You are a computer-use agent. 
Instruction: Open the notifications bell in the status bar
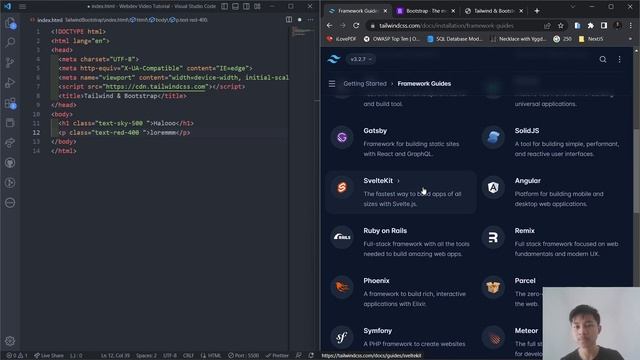point(311,356)
